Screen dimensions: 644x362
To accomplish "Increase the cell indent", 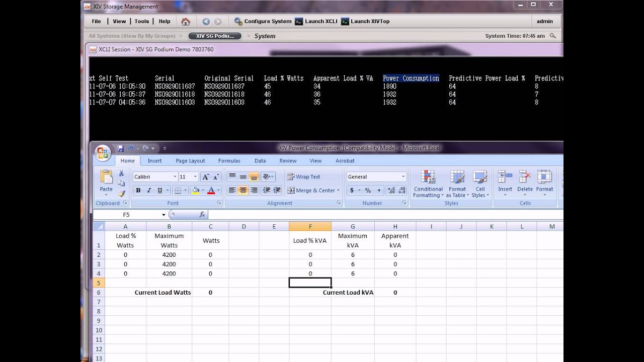I will tap(277, 191).
